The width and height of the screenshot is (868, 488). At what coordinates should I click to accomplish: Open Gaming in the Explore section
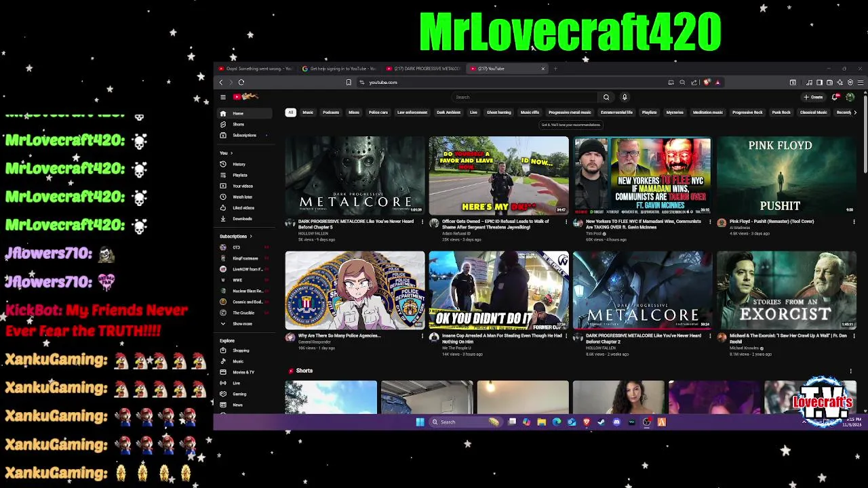coord(245,394)
